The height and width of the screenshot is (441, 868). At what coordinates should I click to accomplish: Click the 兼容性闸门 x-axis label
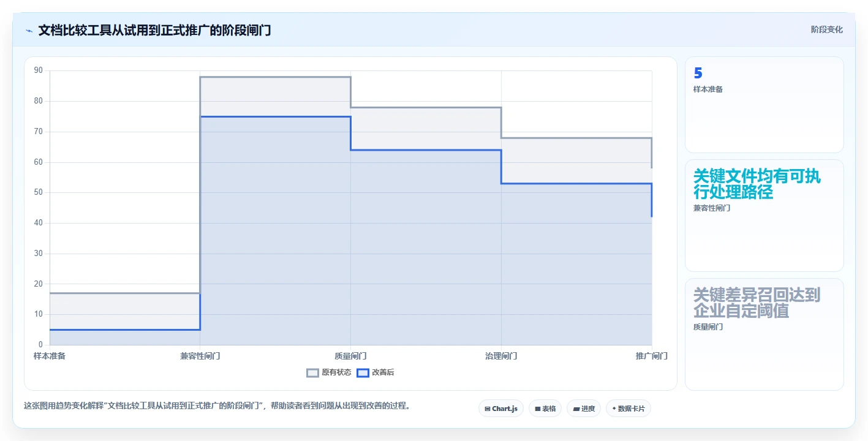click(200, 356)
